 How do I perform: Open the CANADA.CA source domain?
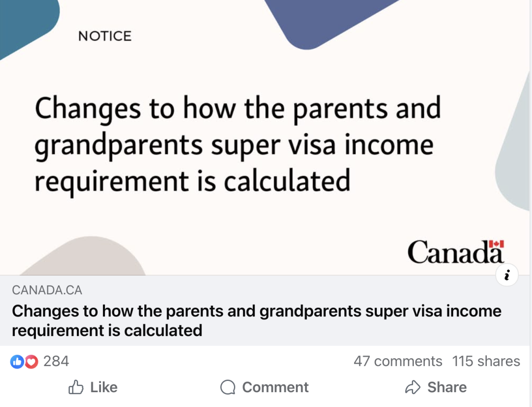[47, 290]
